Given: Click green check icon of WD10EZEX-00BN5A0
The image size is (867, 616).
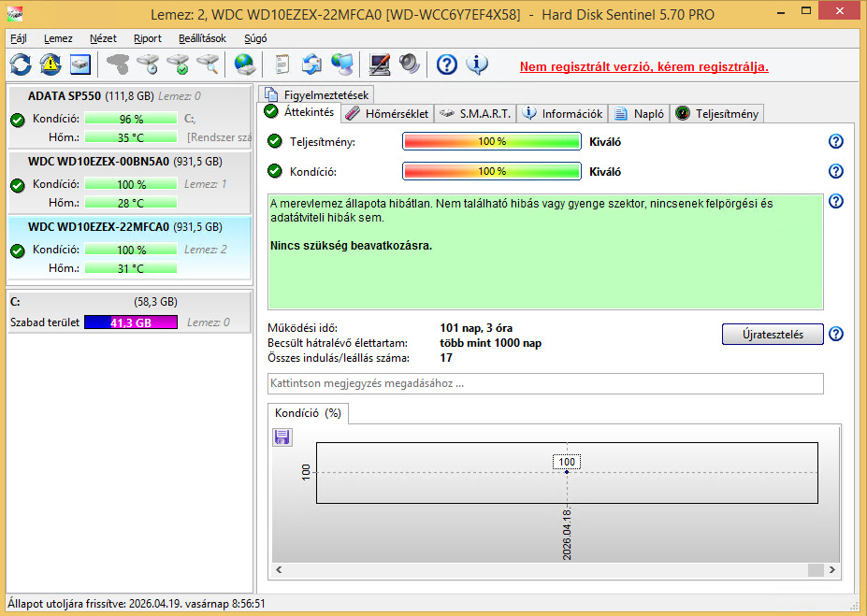Looking at the screenshot, I should (18, 185).
